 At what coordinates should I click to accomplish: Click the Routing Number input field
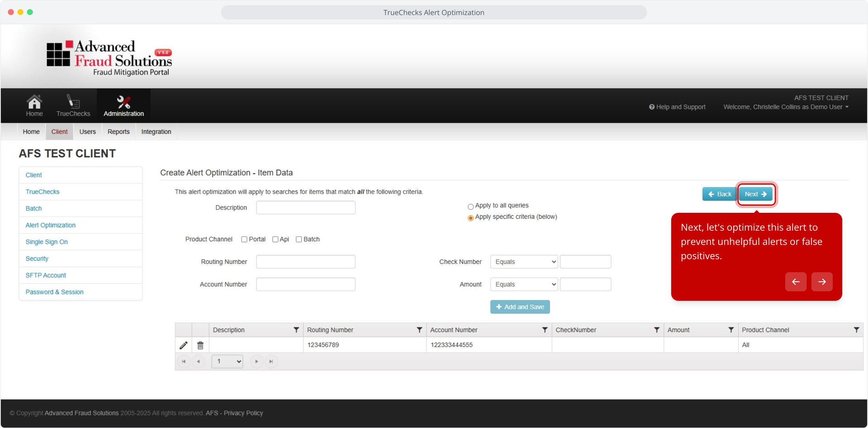(x=306, y=262)
